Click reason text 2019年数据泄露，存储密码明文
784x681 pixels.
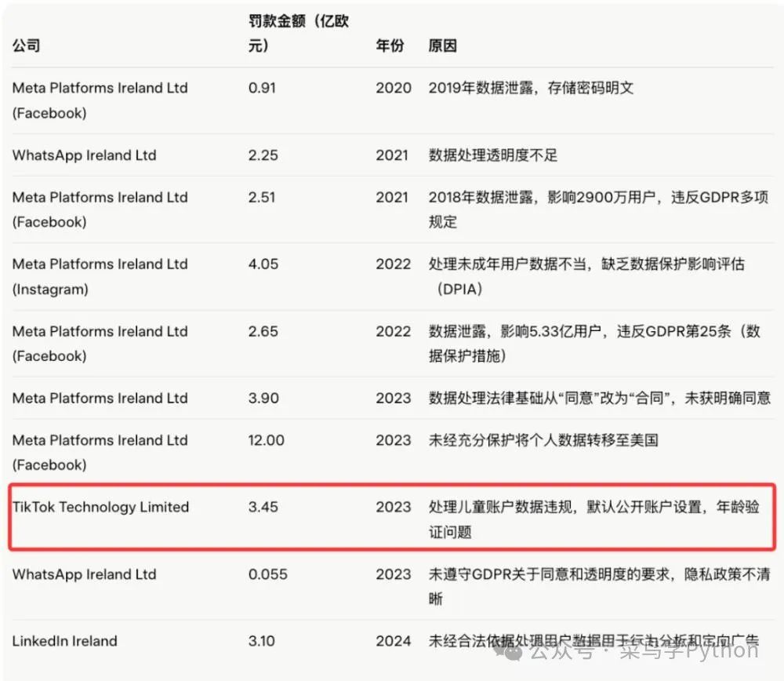click(531, 88)
